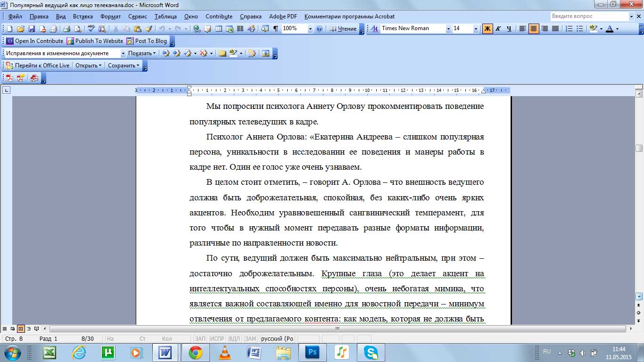Viewport: 644px width, 362px height.
Task: Open the "Комментарии программы Acrobat" menu
Action: tap(350, 16)
